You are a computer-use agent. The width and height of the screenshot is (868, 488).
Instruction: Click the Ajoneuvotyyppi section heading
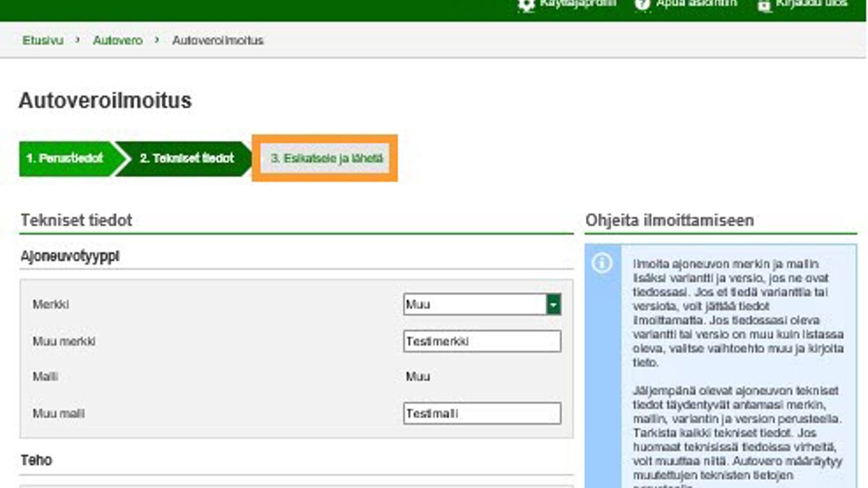click(70, 256)
